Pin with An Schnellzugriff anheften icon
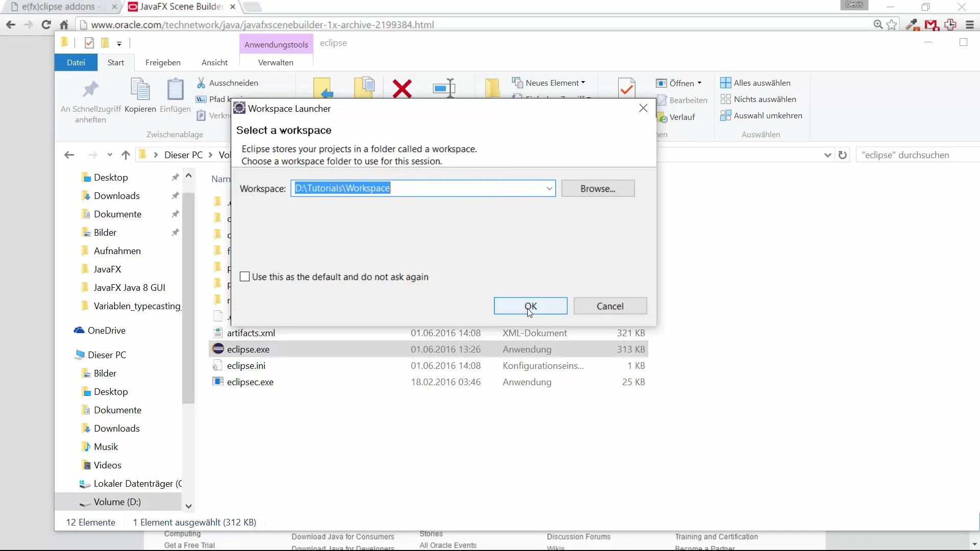Screen dimensions: 980x551 click(91, 89)
